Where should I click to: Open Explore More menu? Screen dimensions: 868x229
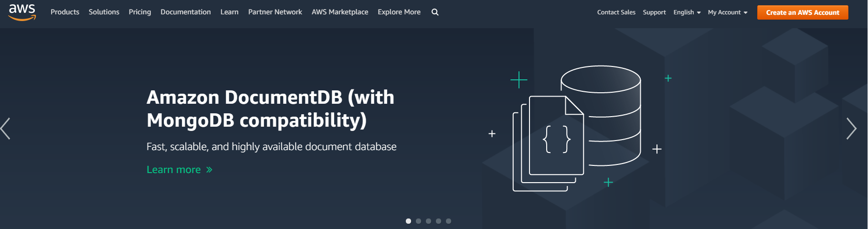click(x=399, y=12)
